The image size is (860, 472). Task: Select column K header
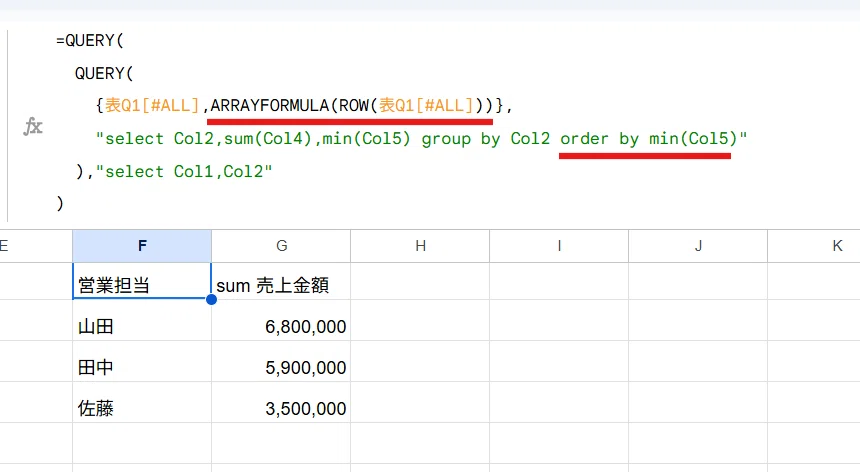point(814,246)
